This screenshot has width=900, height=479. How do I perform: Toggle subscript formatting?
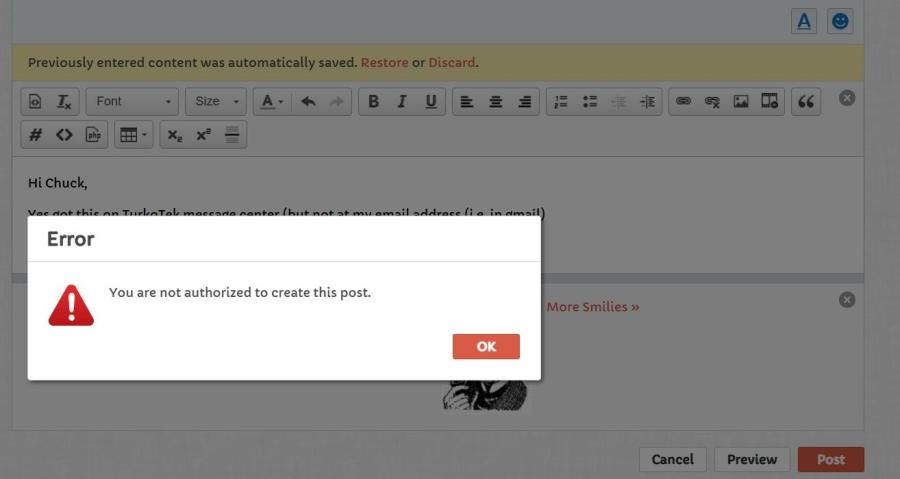click(174, 135)
